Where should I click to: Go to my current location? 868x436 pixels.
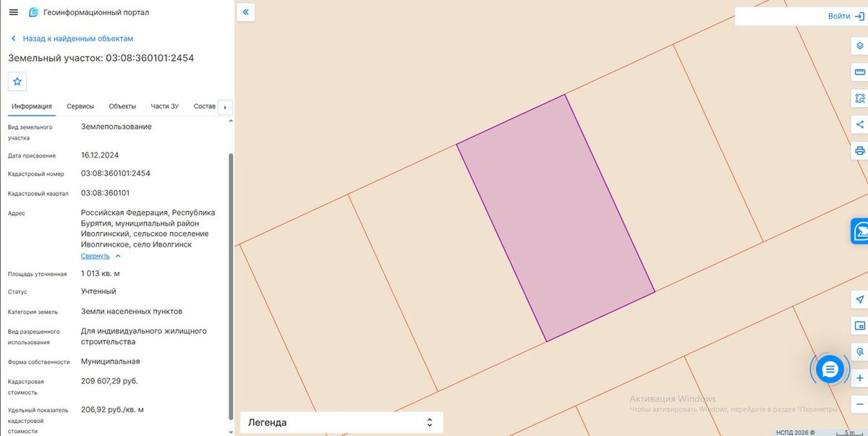pyautogui.click(x=860, y=299)
